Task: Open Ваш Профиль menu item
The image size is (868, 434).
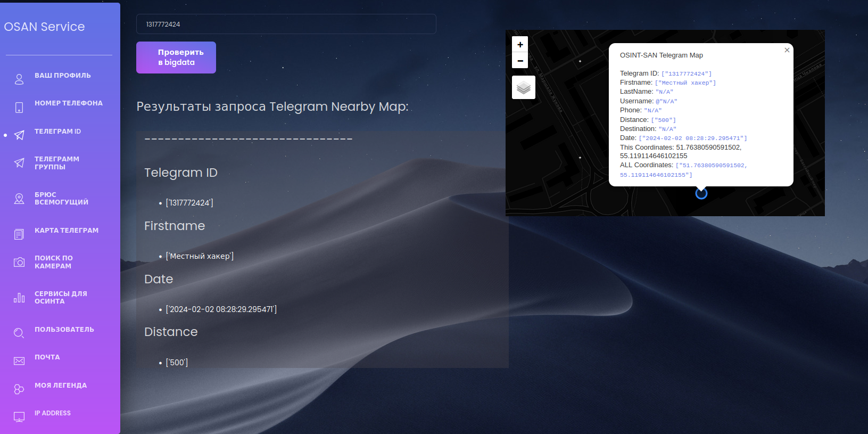Action: 63,76
